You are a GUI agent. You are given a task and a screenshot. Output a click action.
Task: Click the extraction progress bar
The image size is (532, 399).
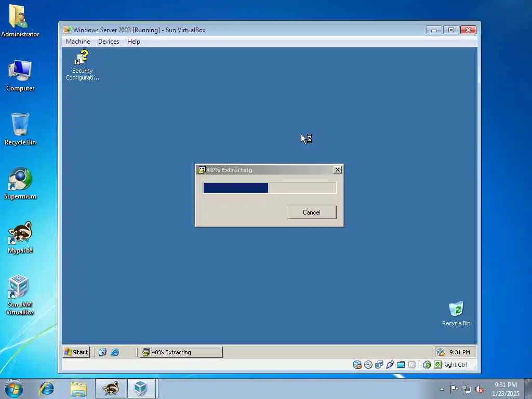tap(270, 188)
